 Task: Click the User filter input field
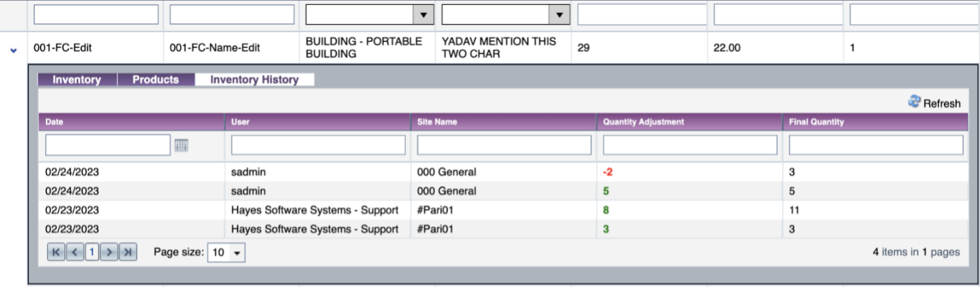tap(318, 145)
